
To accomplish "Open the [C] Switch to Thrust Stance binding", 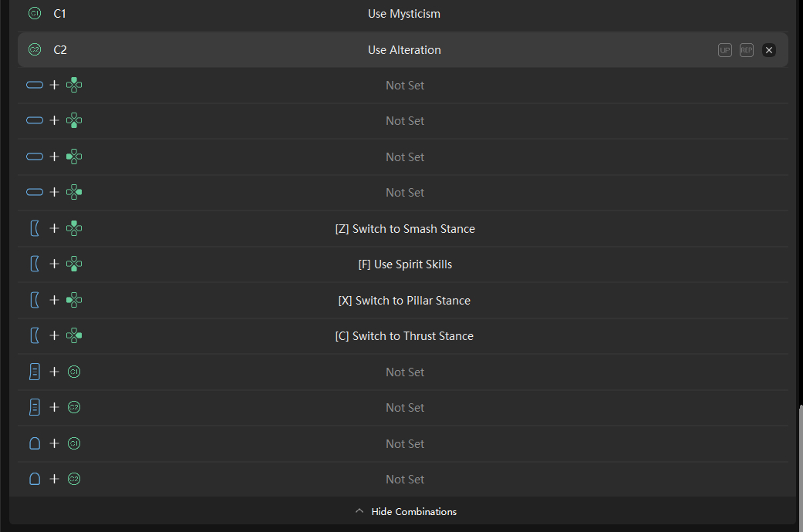I will 404,336.
